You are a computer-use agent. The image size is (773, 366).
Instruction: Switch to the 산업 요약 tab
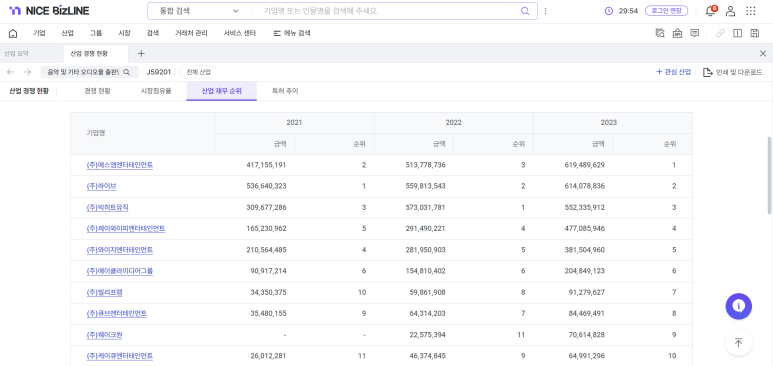[16, 53]
